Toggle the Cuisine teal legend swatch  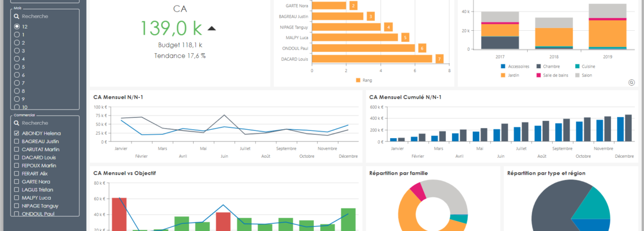tap(577, 67)
